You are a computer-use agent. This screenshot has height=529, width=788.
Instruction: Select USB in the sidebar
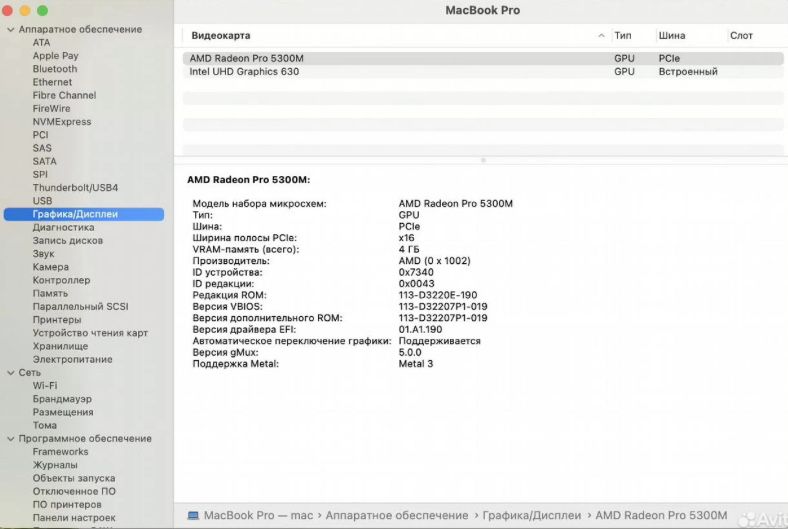pyautogui.click(x=42, y=201)
